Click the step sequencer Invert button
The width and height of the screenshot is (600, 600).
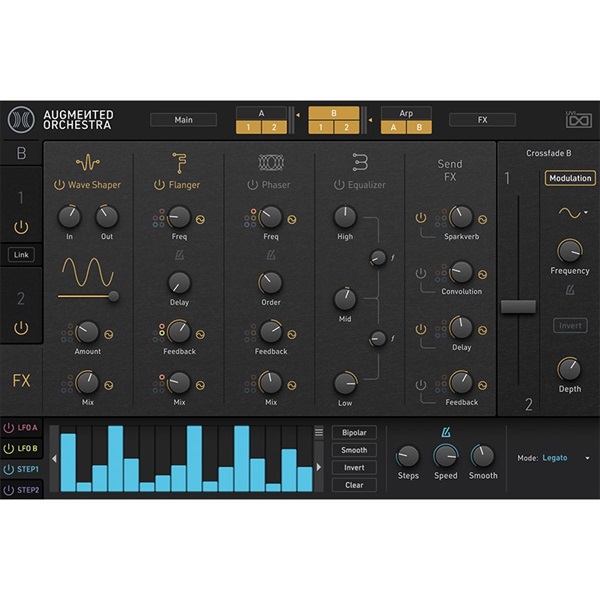pyautogui.click(x=354, y=468)
